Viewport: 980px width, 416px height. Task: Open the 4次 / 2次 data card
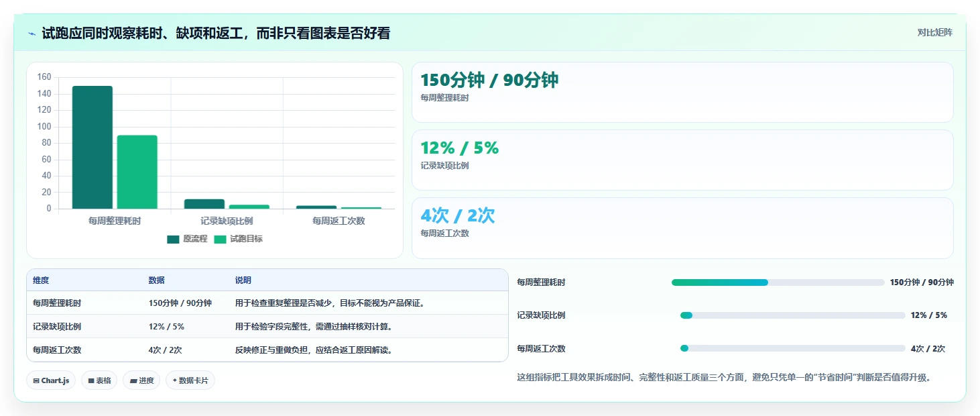pos(682,228)
